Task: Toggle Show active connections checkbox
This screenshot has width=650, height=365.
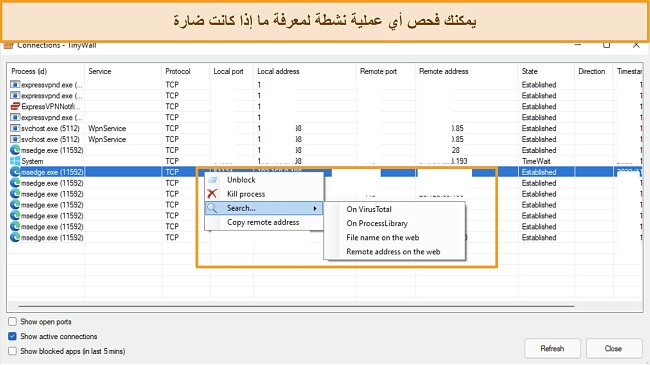Action: pos(12,336)
